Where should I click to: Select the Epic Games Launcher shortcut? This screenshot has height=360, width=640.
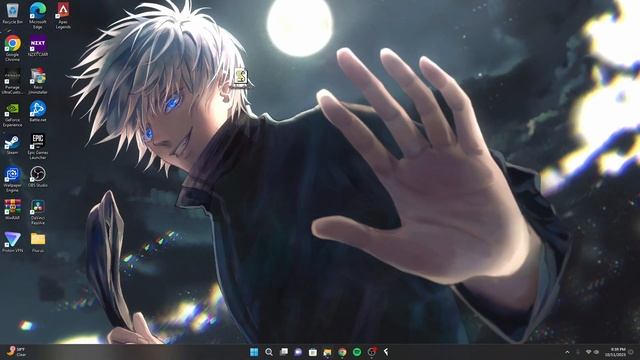point(38,146)
